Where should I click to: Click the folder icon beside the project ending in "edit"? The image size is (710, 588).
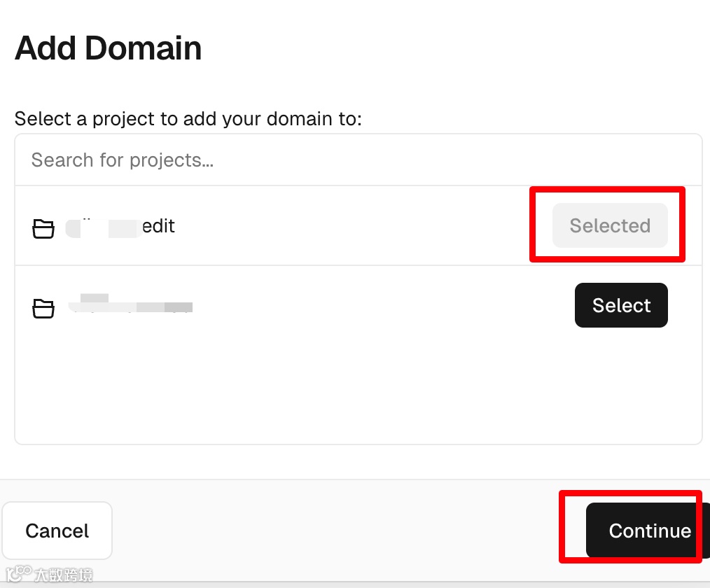tap(43, 228)
